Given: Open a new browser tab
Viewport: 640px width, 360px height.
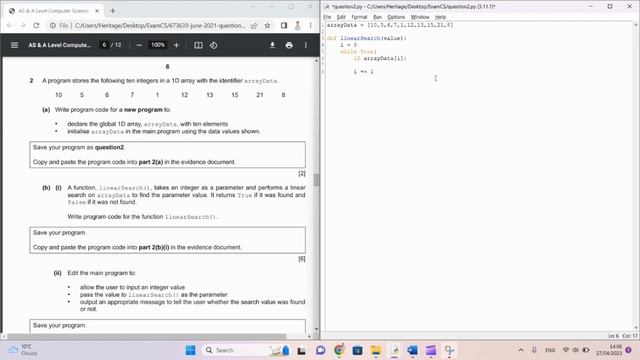Looking at the screenshot, I should click(113, 11).
